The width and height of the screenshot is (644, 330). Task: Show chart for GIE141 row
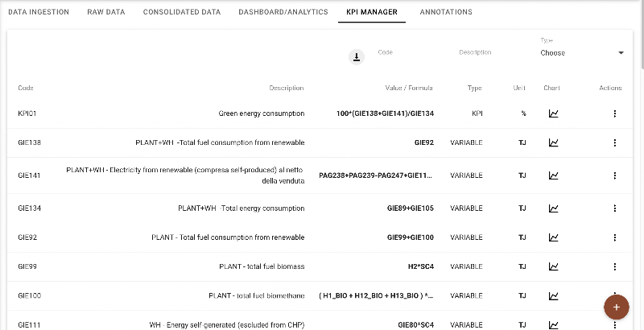[553, 175]
